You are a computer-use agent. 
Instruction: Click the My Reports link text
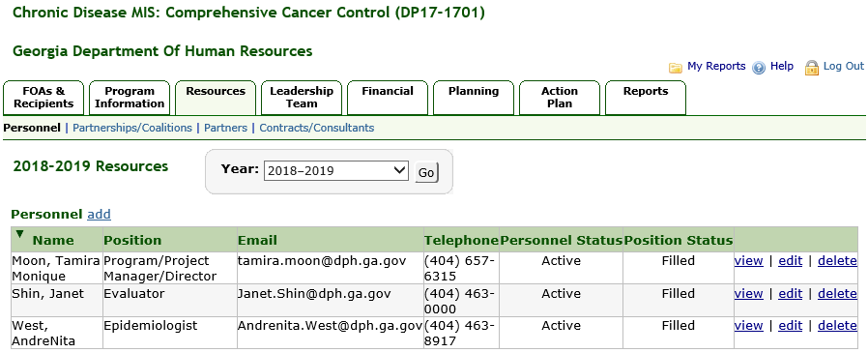click(x=716, y=66)
